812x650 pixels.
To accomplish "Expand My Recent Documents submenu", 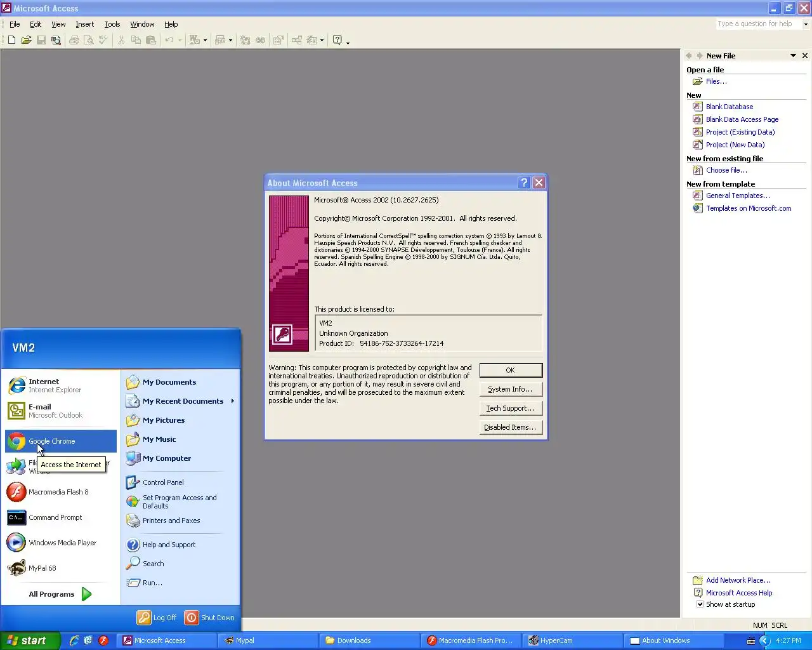I will [x=233, y=401].
